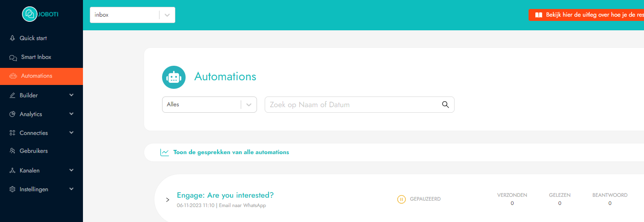
Task: Click Toon de gesprekken van alle automations
Action: click(231, 152)
